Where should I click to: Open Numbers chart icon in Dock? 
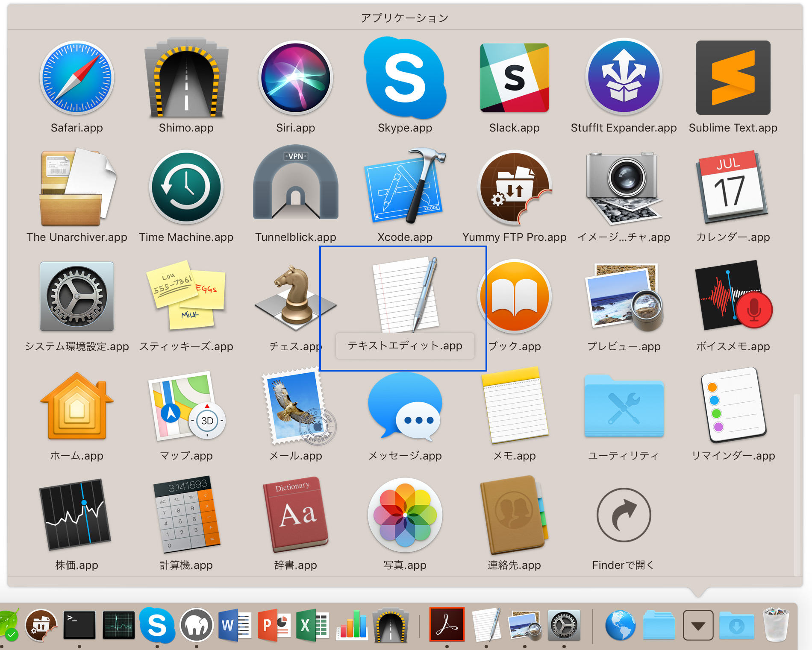(x=352, y=625)
